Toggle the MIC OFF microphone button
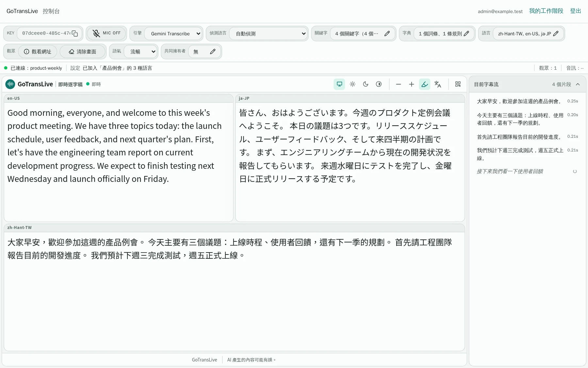This screenshot has width=588, height=368. (x=106, y=33)
